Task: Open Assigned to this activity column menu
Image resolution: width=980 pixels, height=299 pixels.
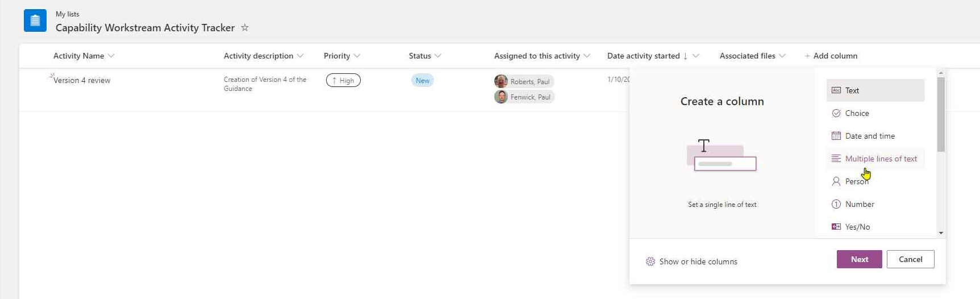Action: [x=587, y=56]
